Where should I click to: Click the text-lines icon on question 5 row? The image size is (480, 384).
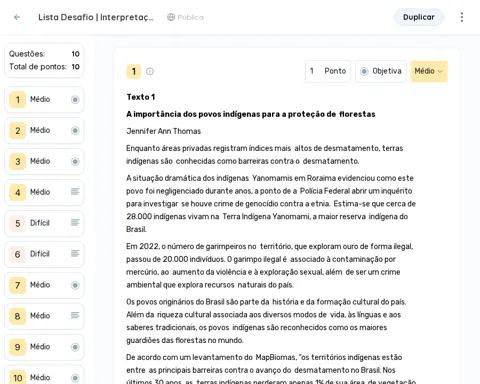(x=75, y=223)
